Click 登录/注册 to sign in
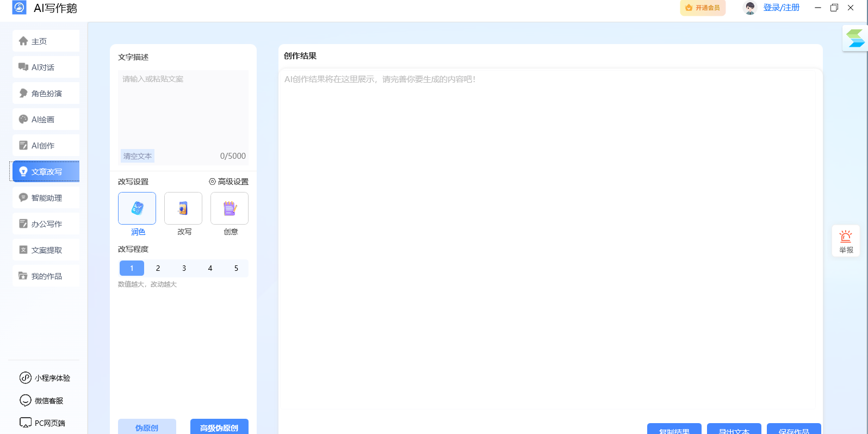This screenshot has height=434, width=868. 782,8
